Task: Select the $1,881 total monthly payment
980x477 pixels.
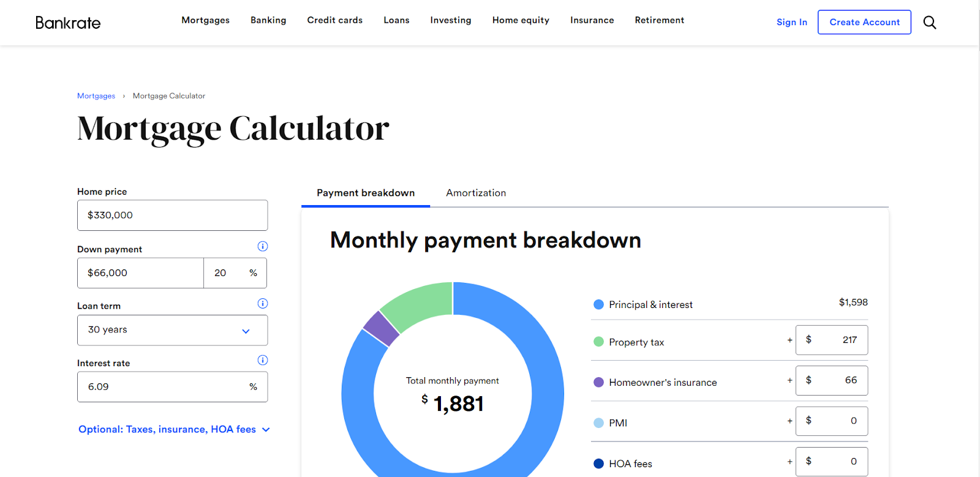Action: click(453, 404)
